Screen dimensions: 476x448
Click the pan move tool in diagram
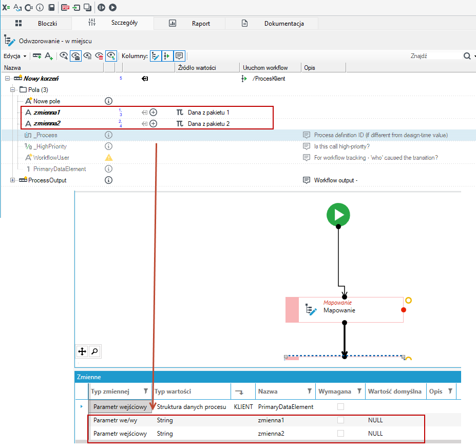click(x=82, y=351)
